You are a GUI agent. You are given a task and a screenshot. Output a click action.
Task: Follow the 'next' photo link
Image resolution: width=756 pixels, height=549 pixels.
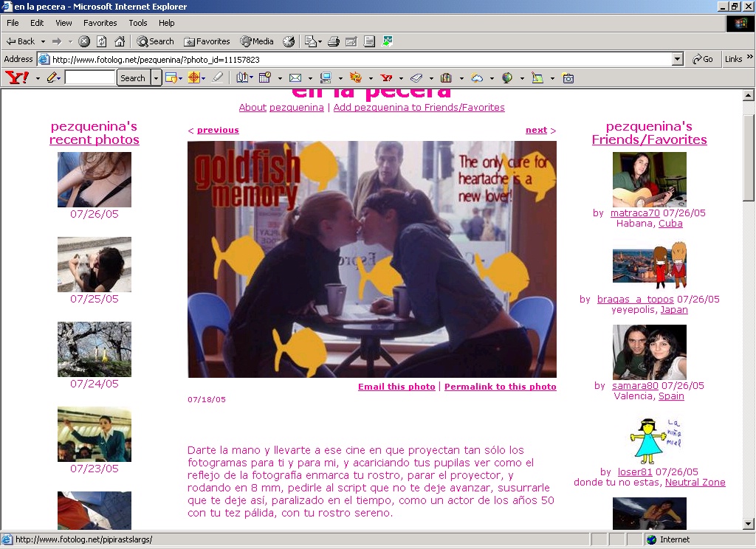click(536, 130)
